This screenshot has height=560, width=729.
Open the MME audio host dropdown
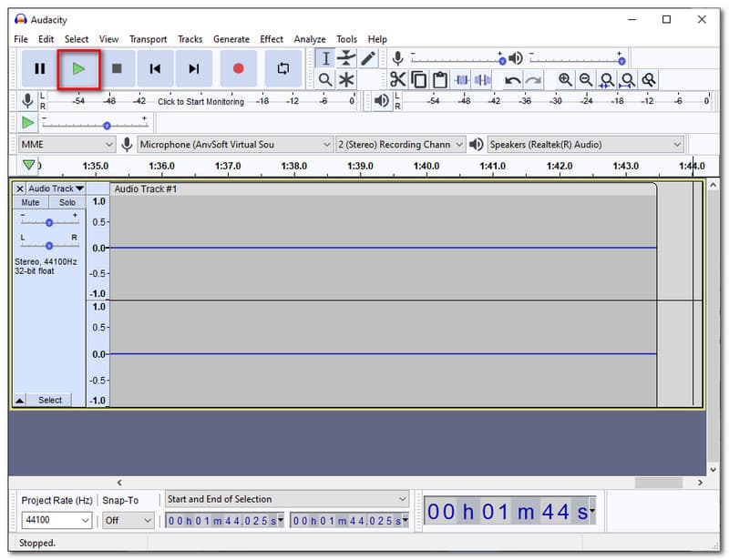[x=66, y=145]
